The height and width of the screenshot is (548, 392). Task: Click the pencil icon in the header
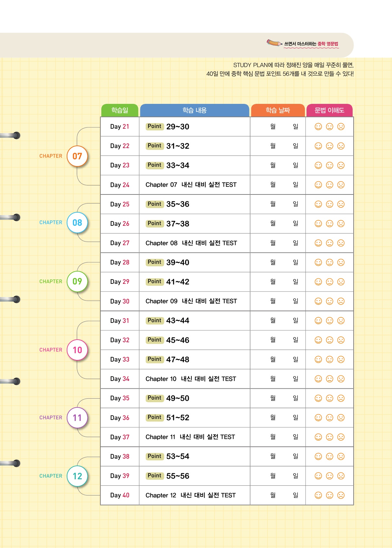274,43
